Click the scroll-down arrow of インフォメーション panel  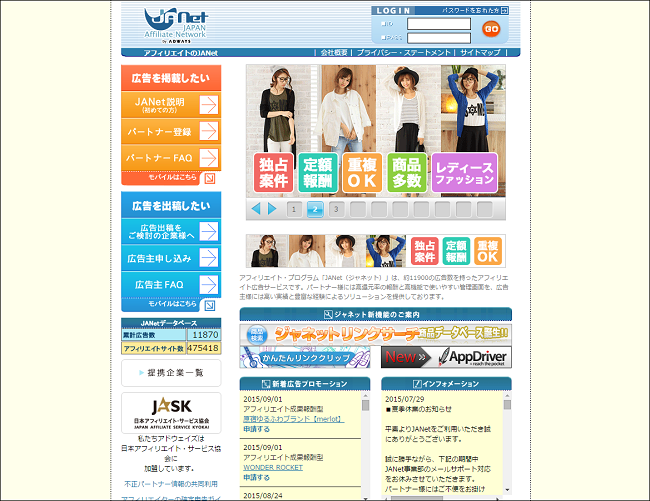click(x=507, y=490)
